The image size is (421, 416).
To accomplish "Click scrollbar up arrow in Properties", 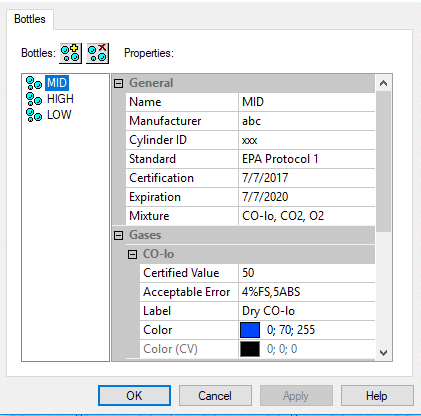I will point(383,83).
